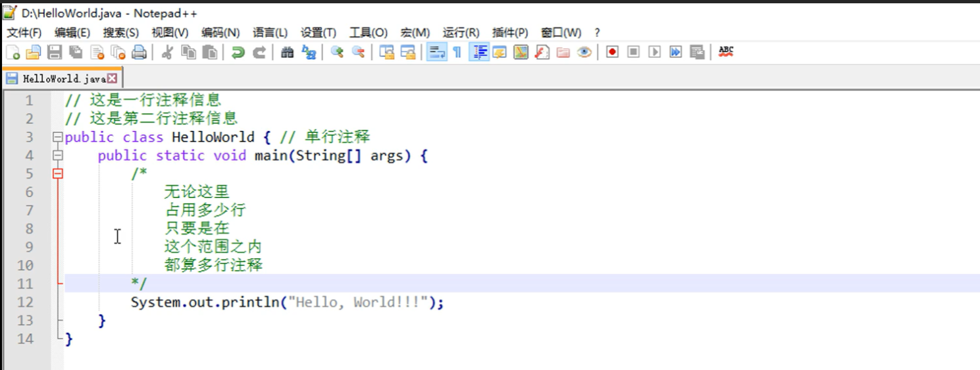Click the Copy toolbar icon
The height and width of the screenshot is (370, 980).
coord(188,52)
